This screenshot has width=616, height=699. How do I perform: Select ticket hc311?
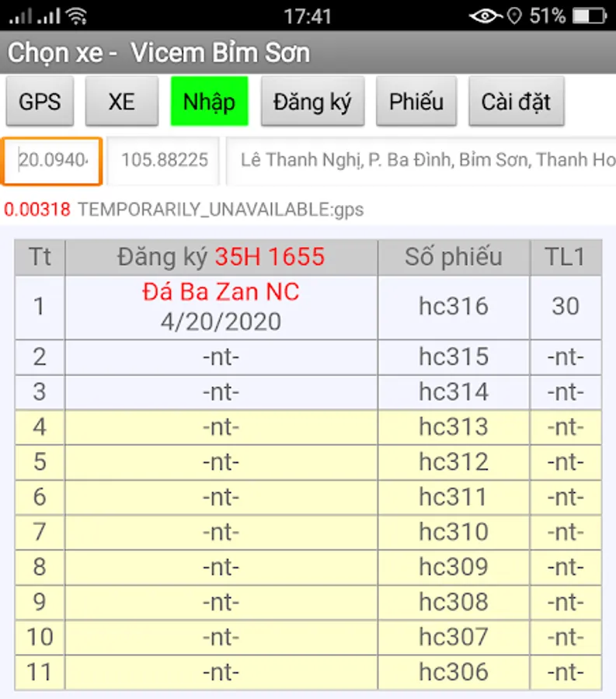point(454,497)
